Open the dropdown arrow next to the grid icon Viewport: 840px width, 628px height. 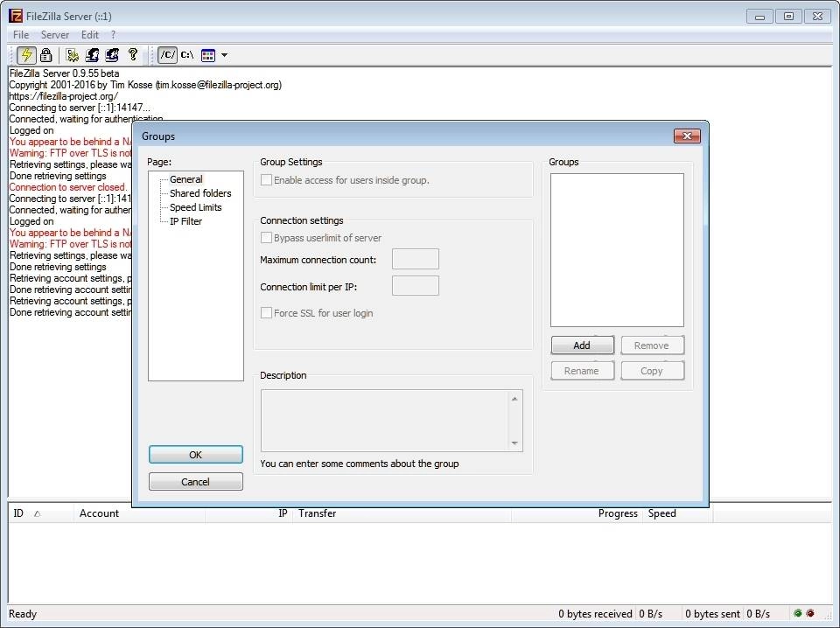pyautogui.click(x=225, y=55)
